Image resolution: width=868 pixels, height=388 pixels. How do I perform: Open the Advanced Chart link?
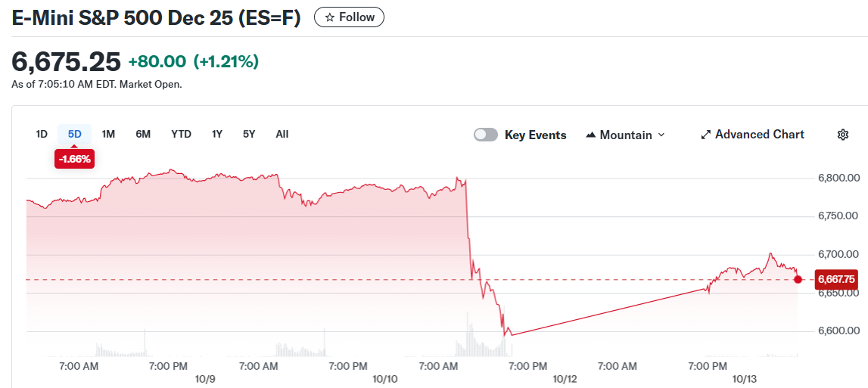tap(759, 135)
